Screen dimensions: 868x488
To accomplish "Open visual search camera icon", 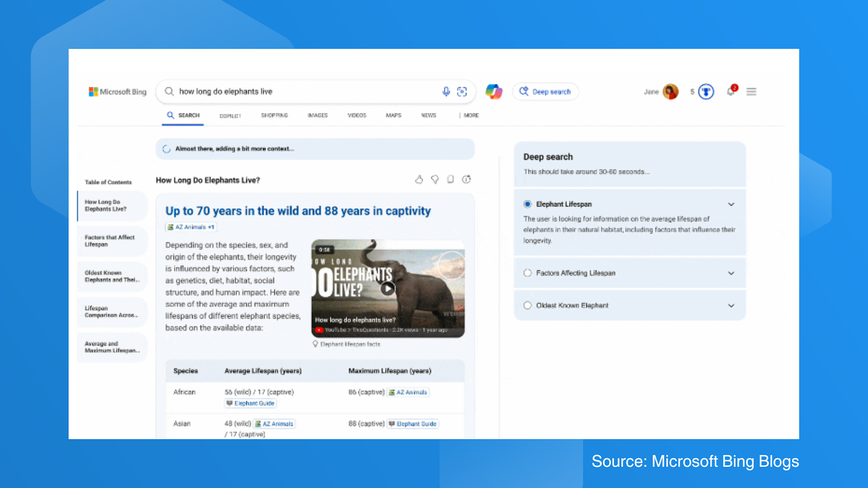I will click(x=462, y=92).
